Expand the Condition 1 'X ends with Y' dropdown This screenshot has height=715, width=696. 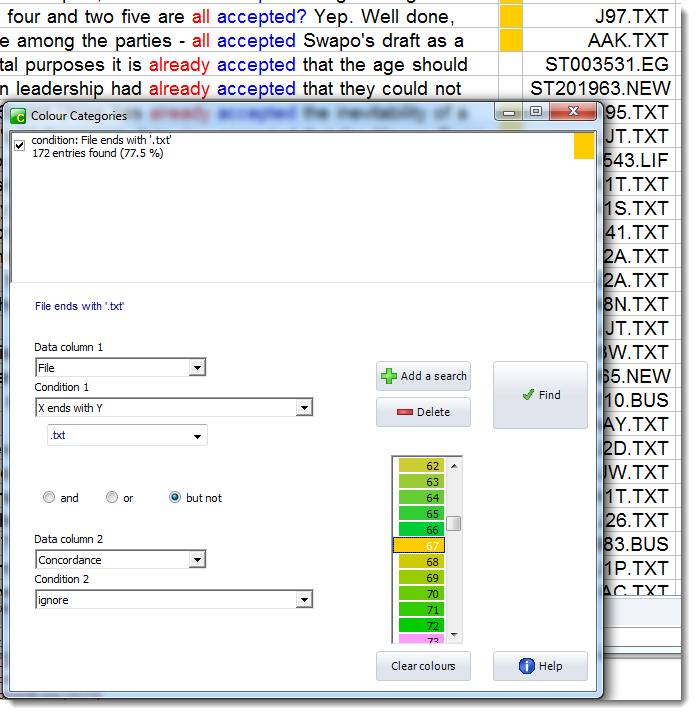[x=304, y=408]
